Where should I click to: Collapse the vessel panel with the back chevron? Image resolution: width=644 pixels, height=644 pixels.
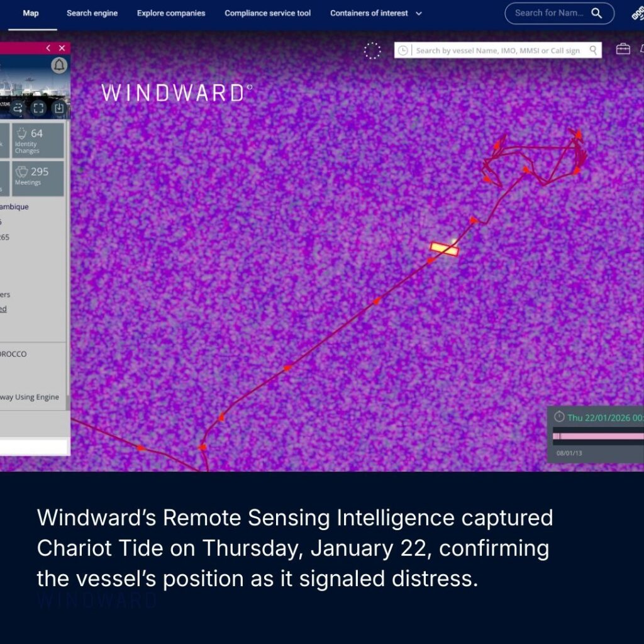coord(48,48)
